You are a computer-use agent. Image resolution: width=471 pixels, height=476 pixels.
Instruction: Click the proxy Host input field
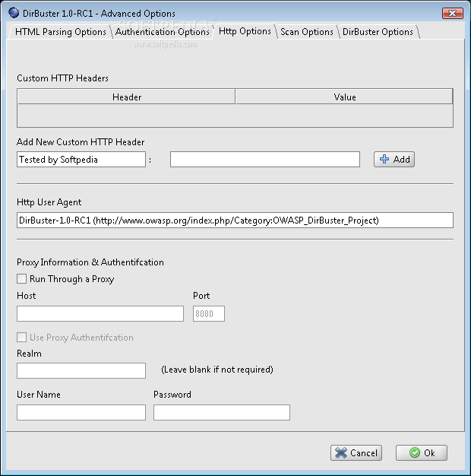coord(100,313)
